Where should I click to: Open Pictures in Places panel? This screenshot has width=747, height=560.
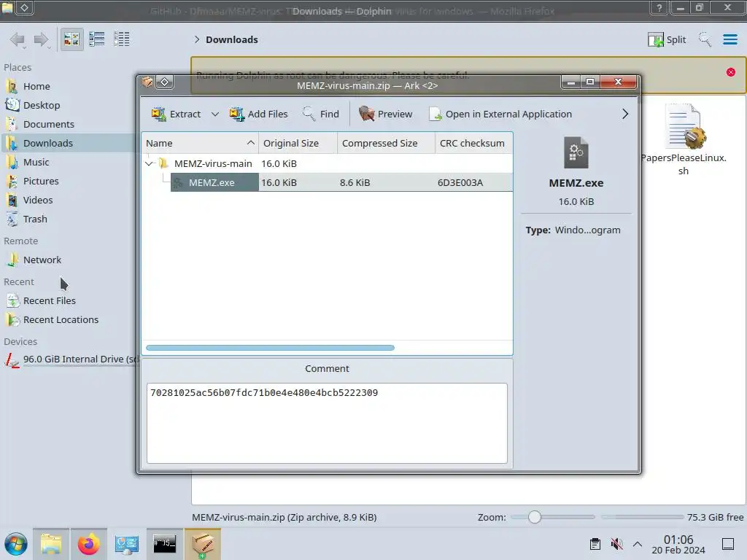coord(66,182)
